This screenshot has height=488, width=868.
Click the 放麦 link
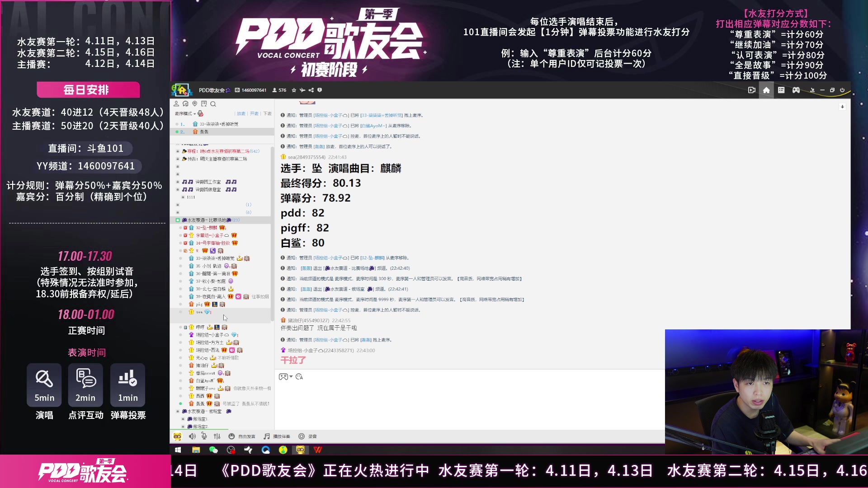241,114
